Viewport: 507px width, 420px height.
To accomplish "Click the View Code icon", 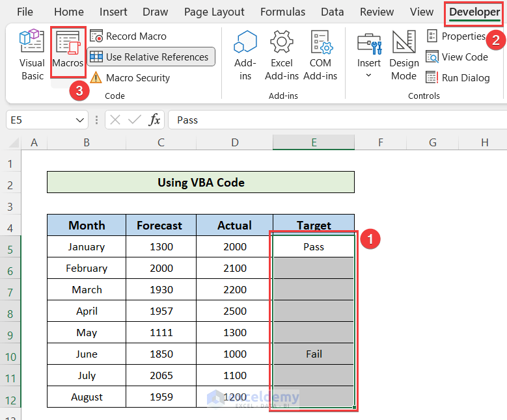I will coord(432,57).
